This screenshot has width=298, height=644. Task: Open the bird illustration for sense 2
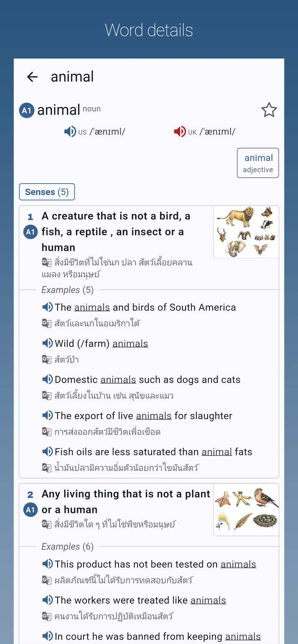pos(246,510)
